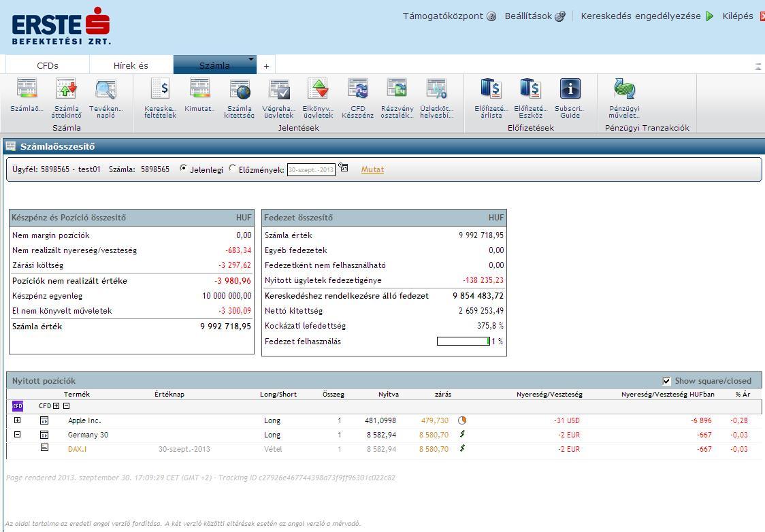Open the Apple Inc. position details icon

tap(44, 420)
